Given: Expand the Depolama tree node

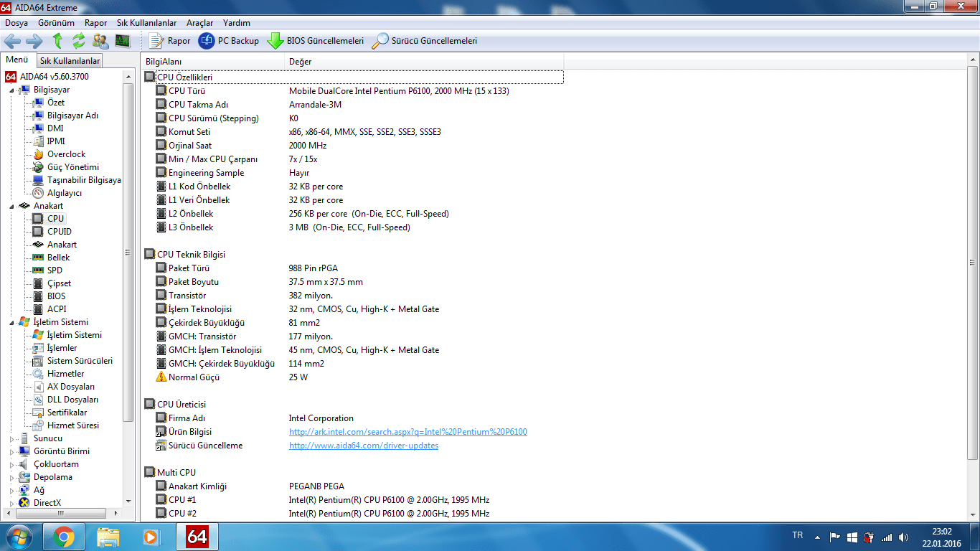Looking at the screenshot, I should pos(11,478).
